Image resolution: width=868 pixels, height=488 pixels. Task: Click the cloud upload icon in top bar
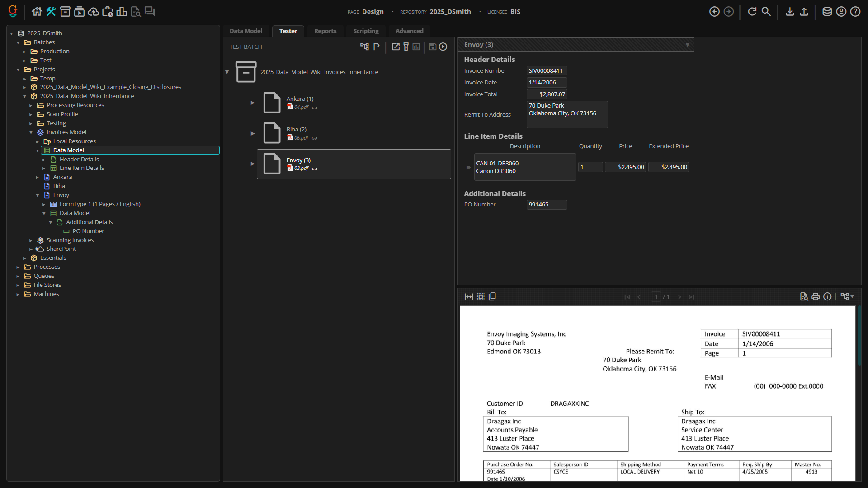tap(93, 12)
